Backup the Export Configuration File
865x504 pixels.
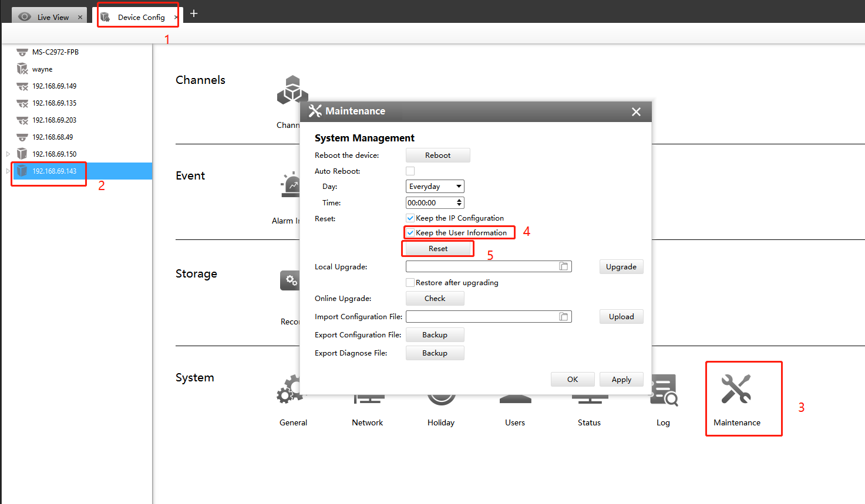pos(435,335)
